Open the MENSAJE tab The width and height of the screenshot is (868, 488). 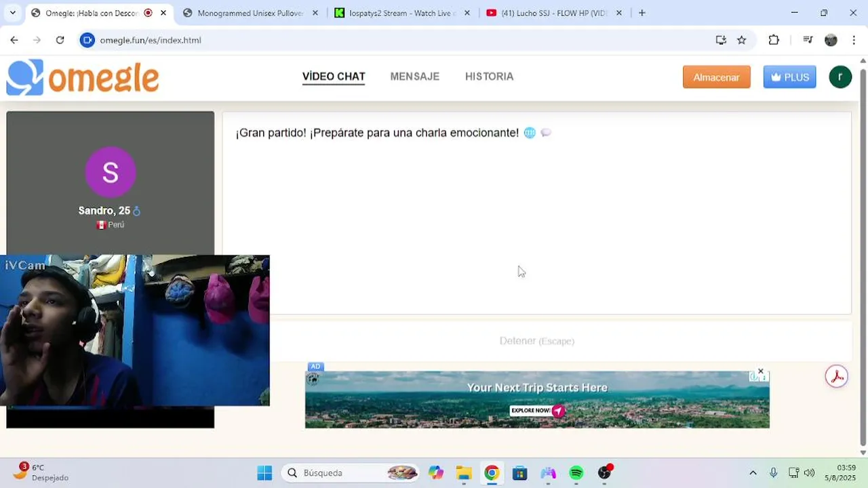coord(415,77)
